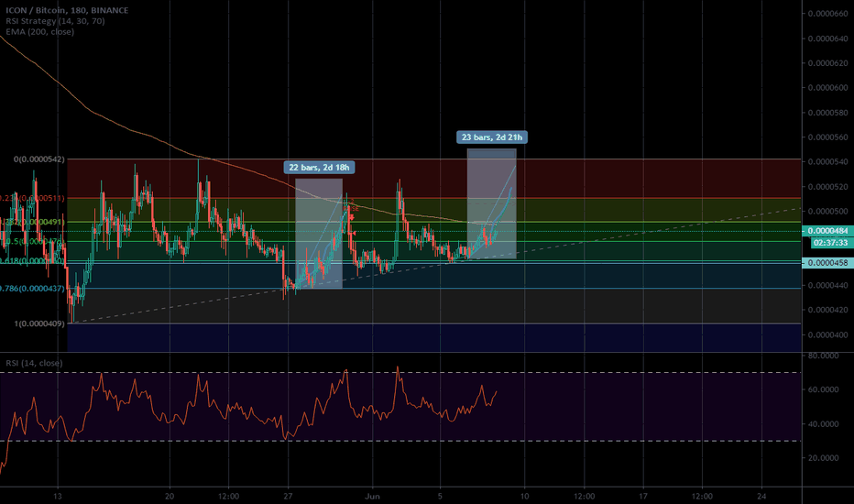This screenshot has width=854, height=504.
Task: Click price axis label 0.0000540
Action: tap(827, 162)
